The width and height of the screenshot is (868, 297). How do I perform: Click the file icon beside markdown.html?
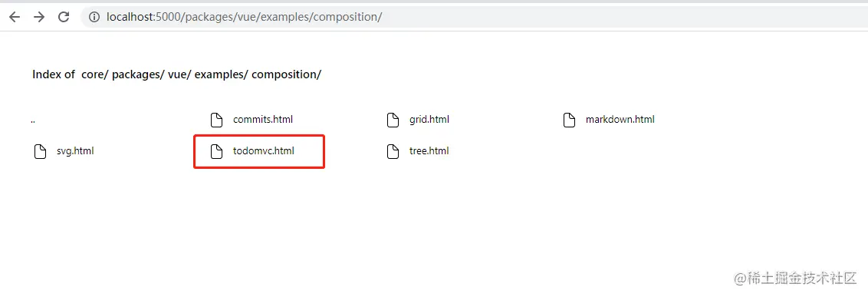[569, 120]
